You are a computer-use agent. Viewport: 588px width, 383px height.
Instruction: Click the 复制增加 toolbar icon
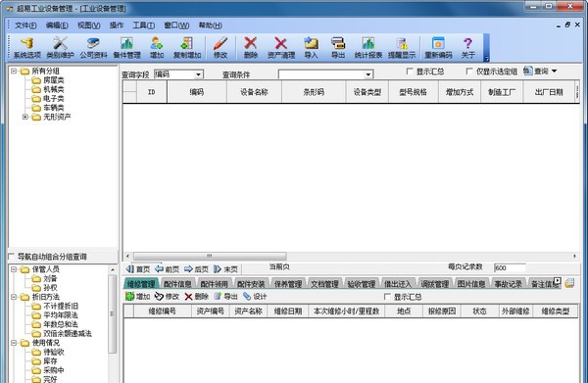(187, 48)
